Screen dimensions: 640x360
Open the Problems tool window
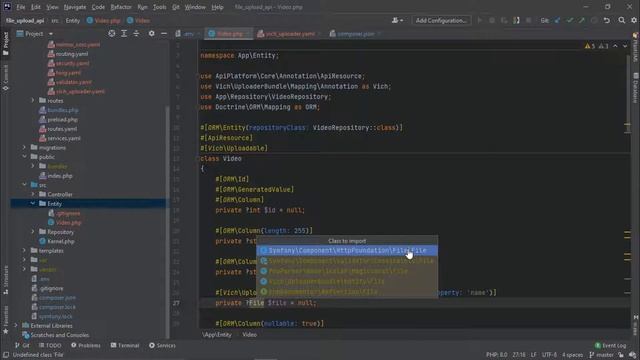tap(85, 345)
